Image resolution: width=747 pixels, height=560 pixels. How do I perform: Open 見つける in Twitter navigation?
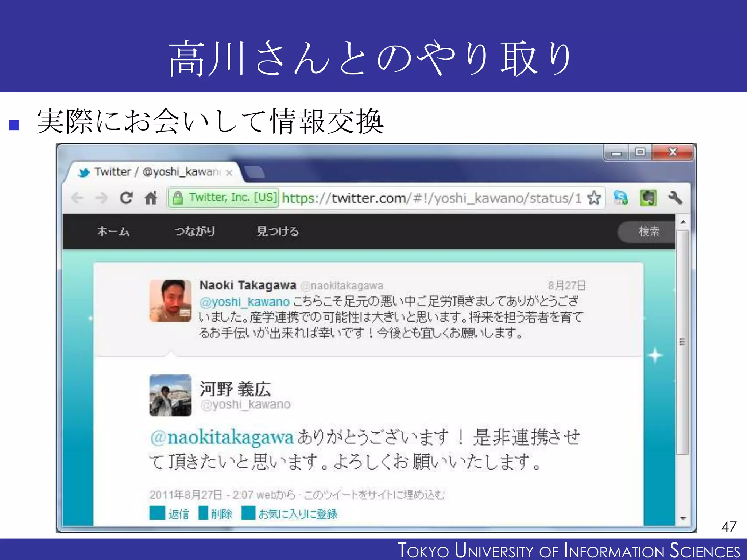pyautogui.click(x=278, y=231)
